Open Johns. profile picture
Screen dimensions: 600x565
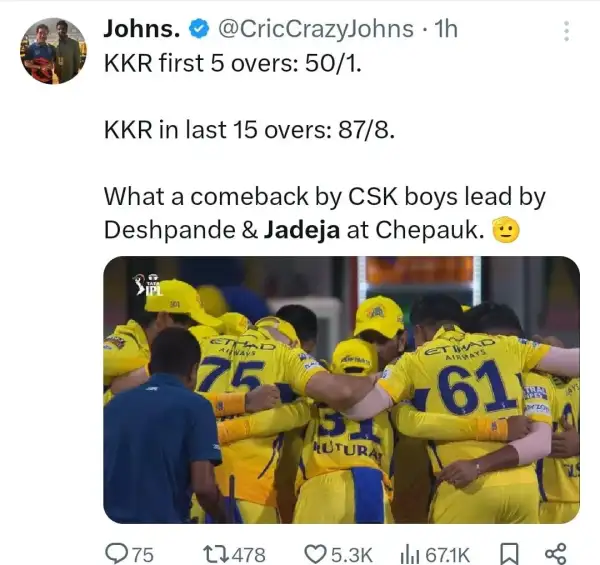(53, 50)
